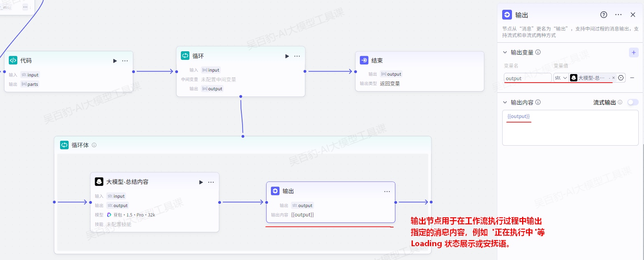Click the info icon beside 循环体
Viewport: 644px width, 260px height.
point(94,145)
